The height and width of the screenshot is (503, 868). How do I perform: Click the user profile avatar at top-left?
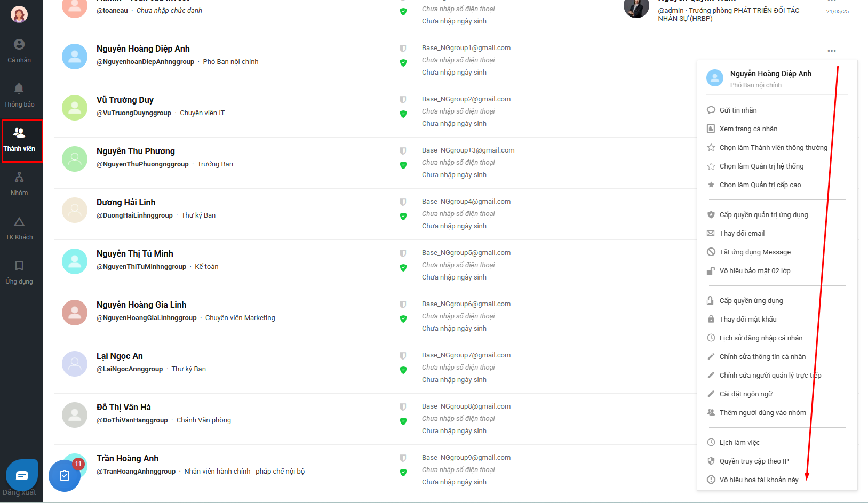pyautogui.click(x=19, y=14)
